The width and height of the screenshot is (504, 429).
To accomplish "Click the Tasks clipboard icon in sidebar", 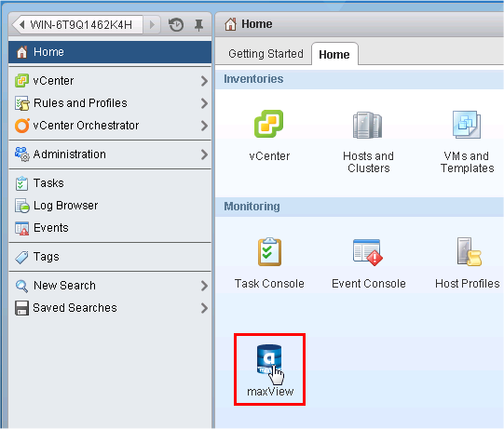I will pyautogui.click(x=21, y=183).
